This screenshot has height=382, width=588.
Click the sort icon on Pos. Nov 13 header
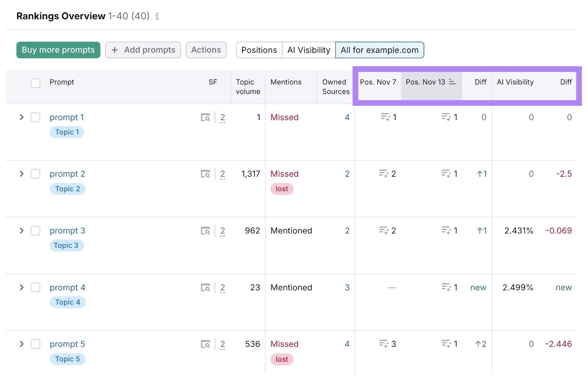(x=453, y=82)
